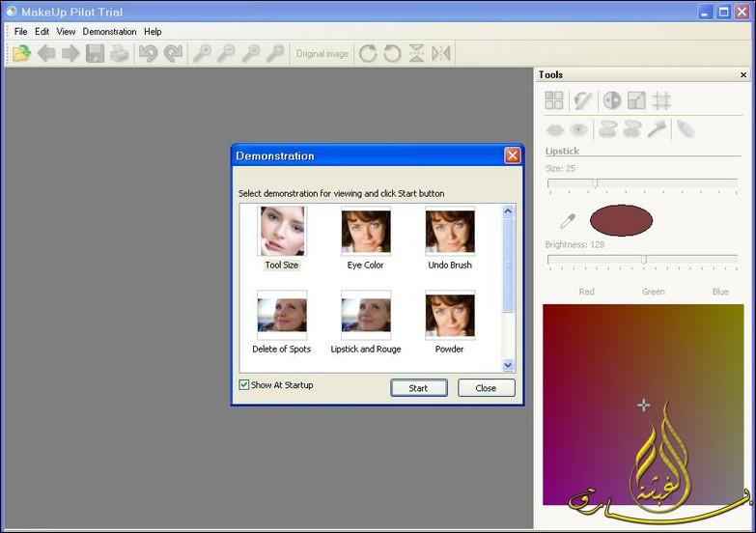
Task: Flip image horizontally icon
Action: point(440,53)
